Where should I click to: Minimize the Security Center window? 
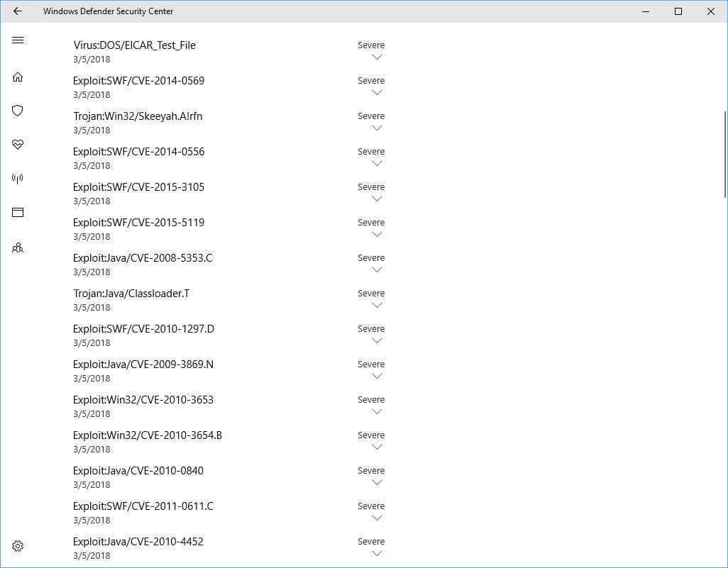[x=646, y=11]
